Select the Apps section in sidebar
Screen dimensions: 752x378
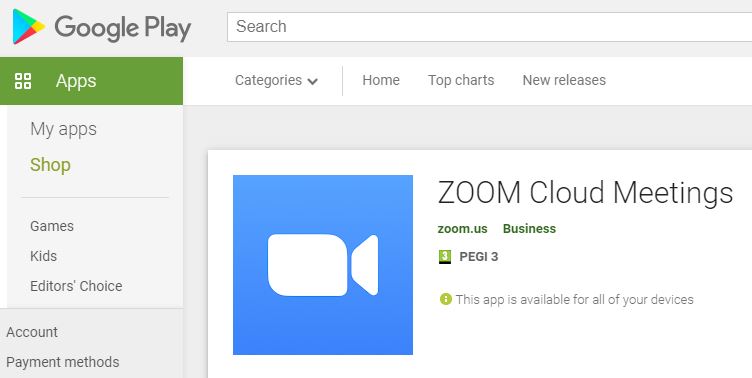click(x=91, y=81)
